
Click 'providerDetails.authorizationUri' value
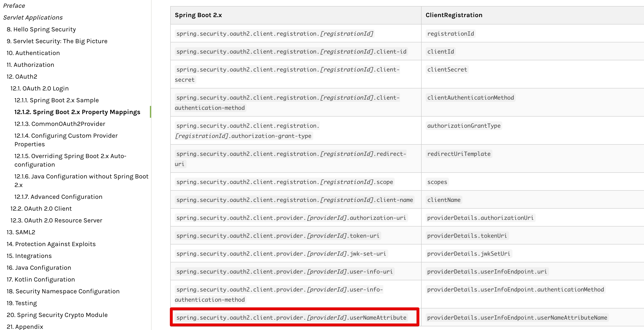pyautogui.click(x=480, y=218)
